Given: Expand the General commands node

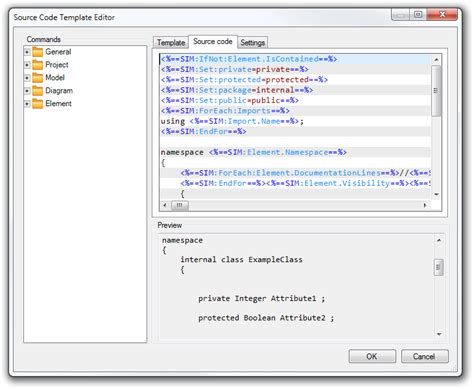Looking at the screenshot, I should 27,52.
